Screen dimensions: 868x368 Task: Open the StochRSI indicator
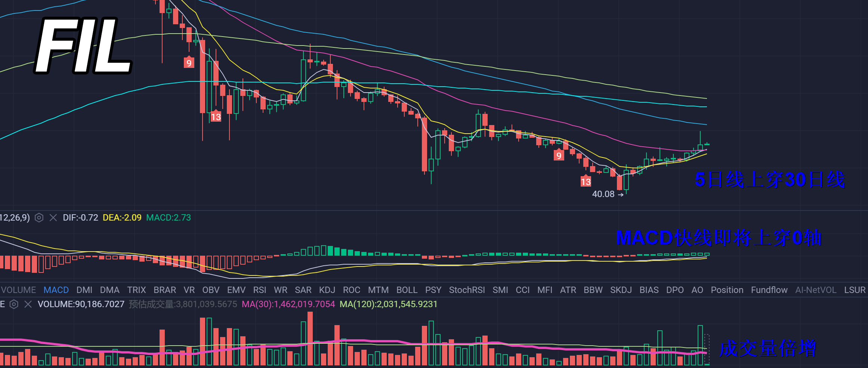(x=467, y=290)
